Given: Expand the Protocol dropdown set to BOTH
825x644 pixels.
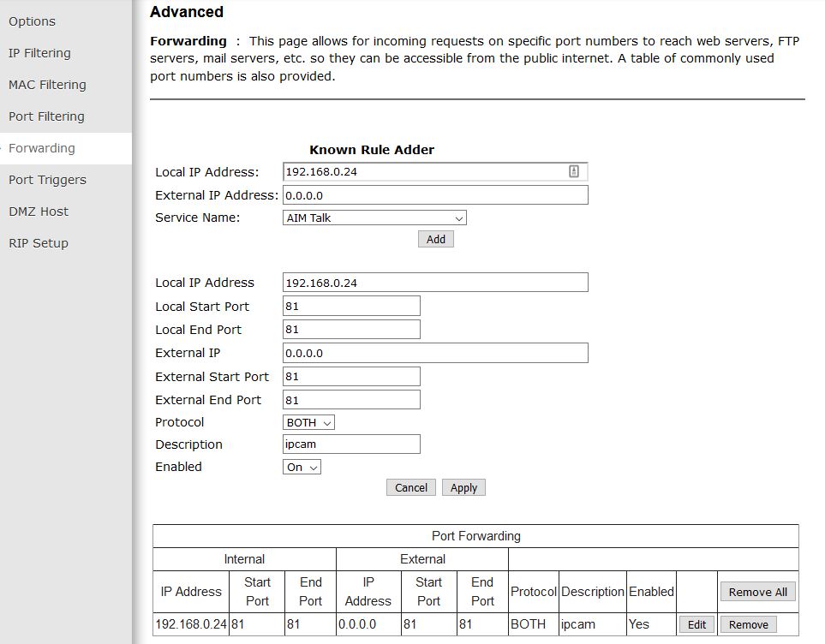Looking at the screenshot, I should click(x=308, y=422).
